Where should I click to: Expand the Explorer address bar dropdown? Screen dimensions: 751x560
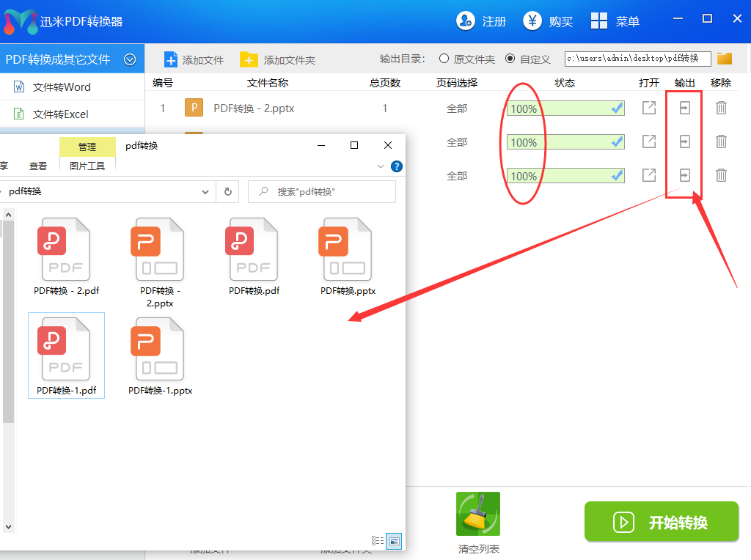click(x=205, y=191)
